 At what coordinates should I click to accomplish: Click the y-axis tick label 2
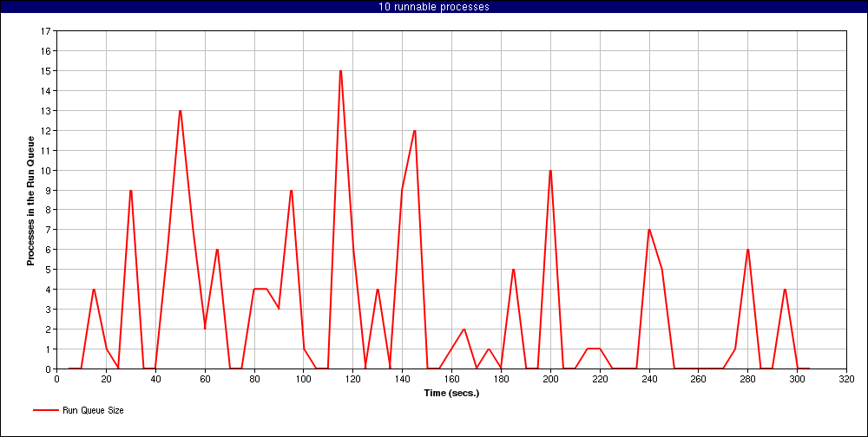click(x=49, y=329)
